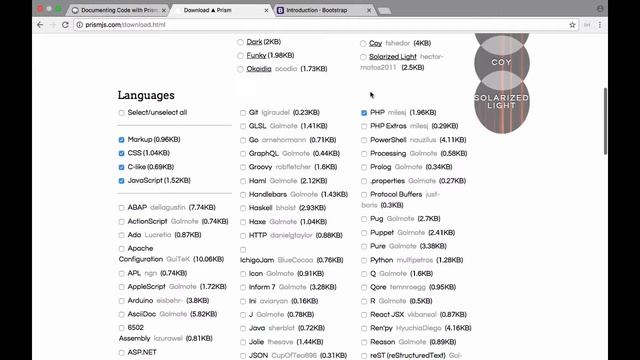
Task: Click the Ren'py language label
Action: click(x=381, y=328)
